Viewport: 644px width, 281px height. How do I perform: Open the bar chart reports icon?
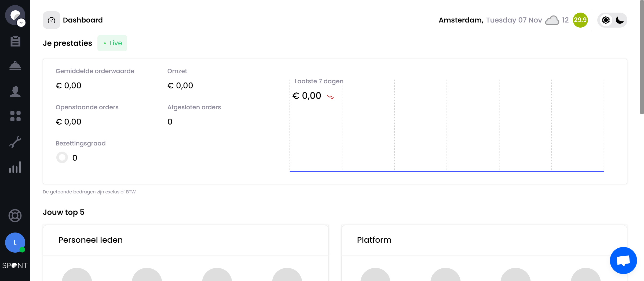[x=15, y=167]
